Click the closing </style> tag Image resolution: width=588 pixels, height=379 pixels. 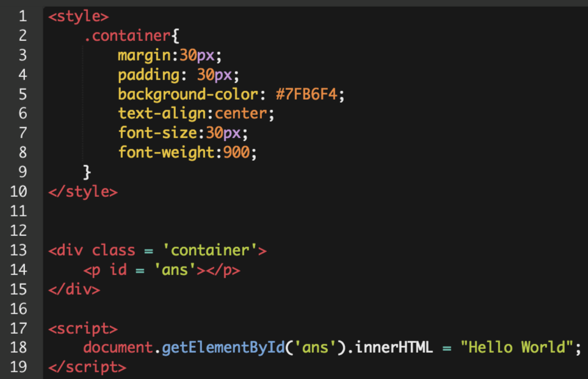pos(83,192)
